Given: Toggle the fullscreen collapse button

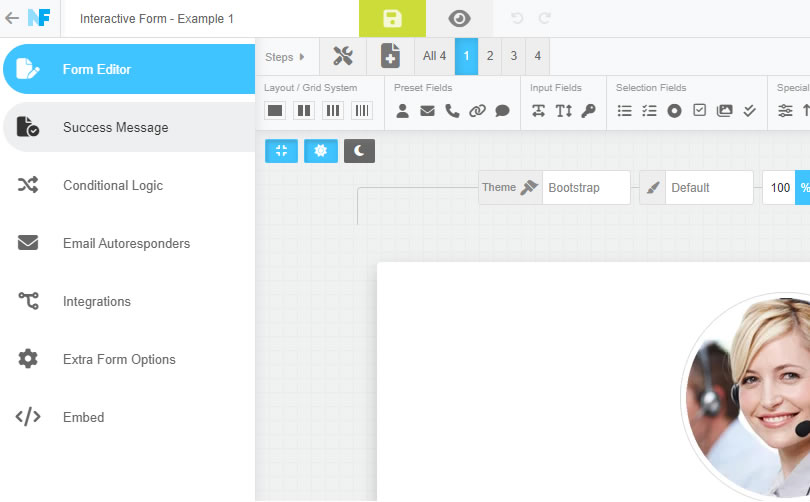Looking at the screenshot, I should pos(282,151).
